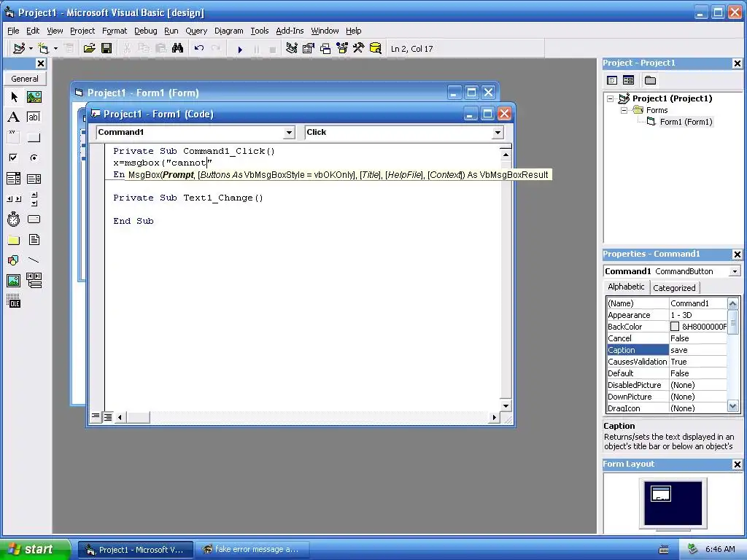
Task: Start the program with Run arrow
Action: [240, 49]
